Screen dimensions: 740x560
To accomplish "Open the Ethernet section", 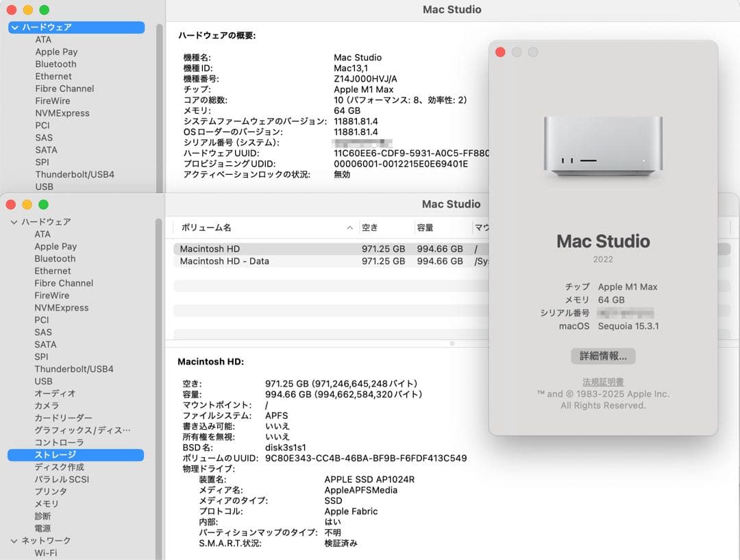I will 53,271.
